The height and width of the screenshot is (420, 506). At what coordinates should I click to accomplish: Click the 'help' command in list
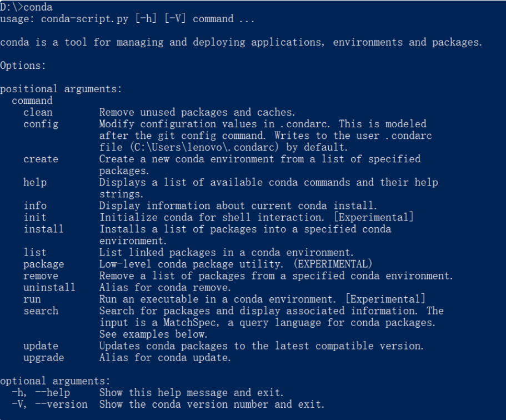tap(35, 183)
